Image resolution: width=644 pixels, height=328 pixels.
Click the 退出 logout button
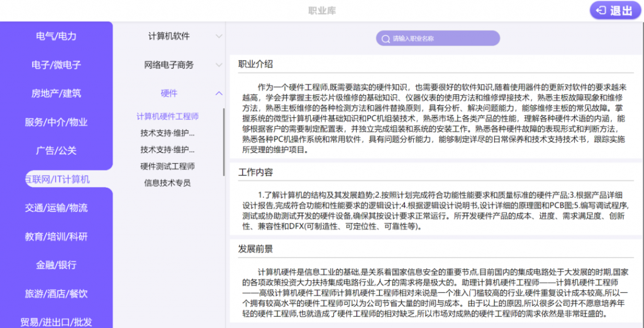(x=615, y=11)
